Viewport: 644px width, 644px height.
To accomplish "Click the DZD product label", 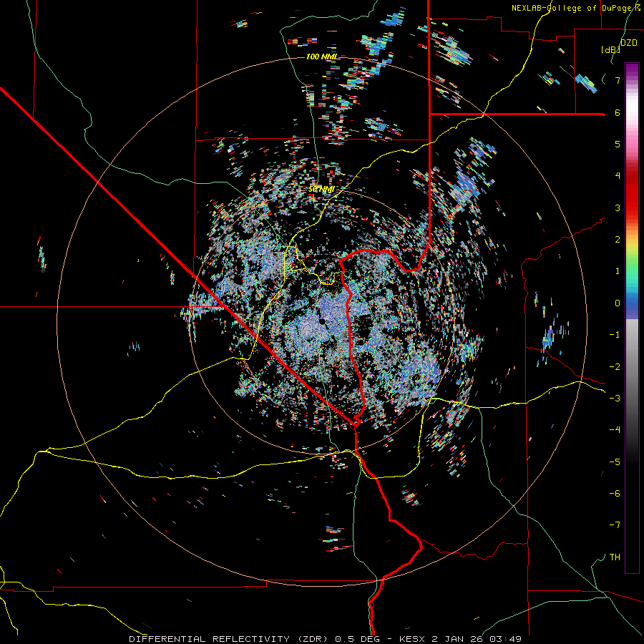I will coord(628,43).
